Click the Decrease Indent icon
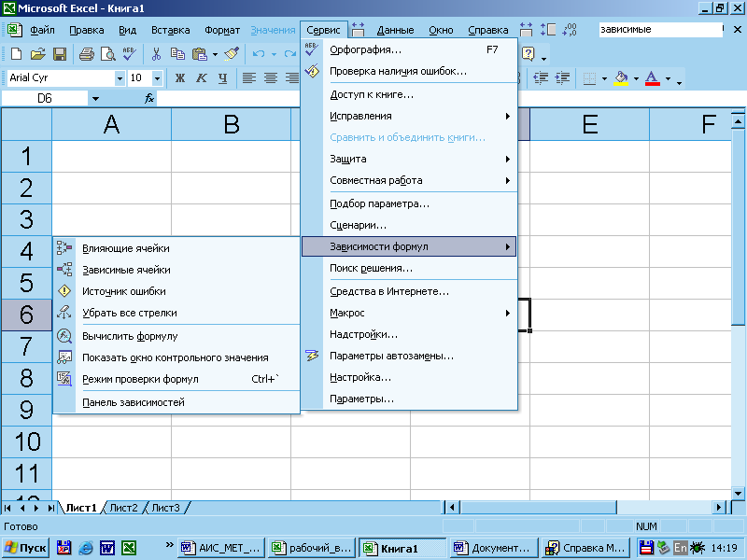Viewport: 747px width, 560px height. 541,78
